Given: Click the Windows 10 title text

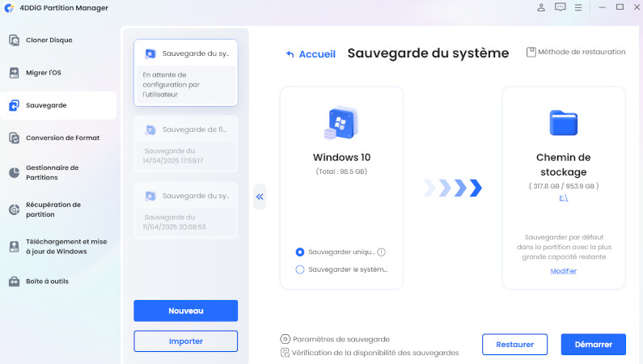Looking at the screenshot, I should 341,158.
